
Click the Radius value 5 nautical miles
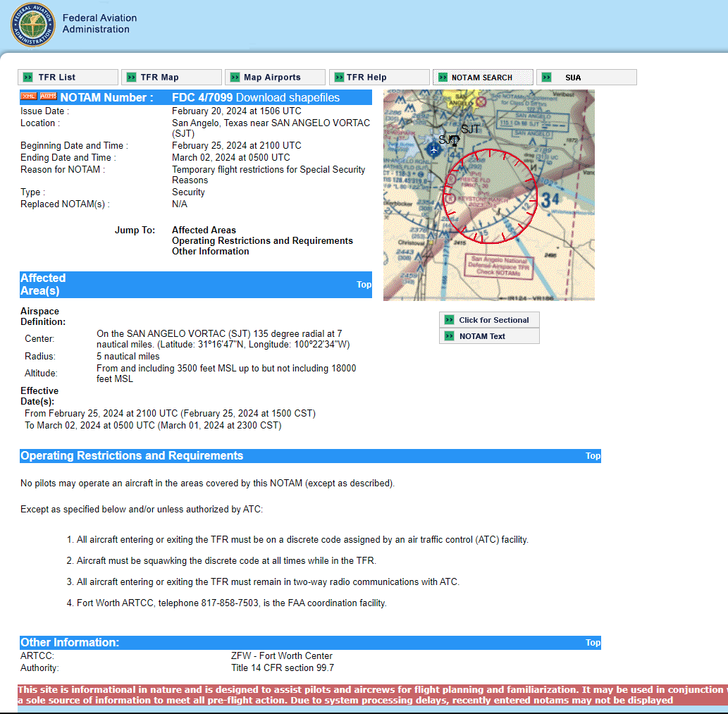[x=128, y=357]
